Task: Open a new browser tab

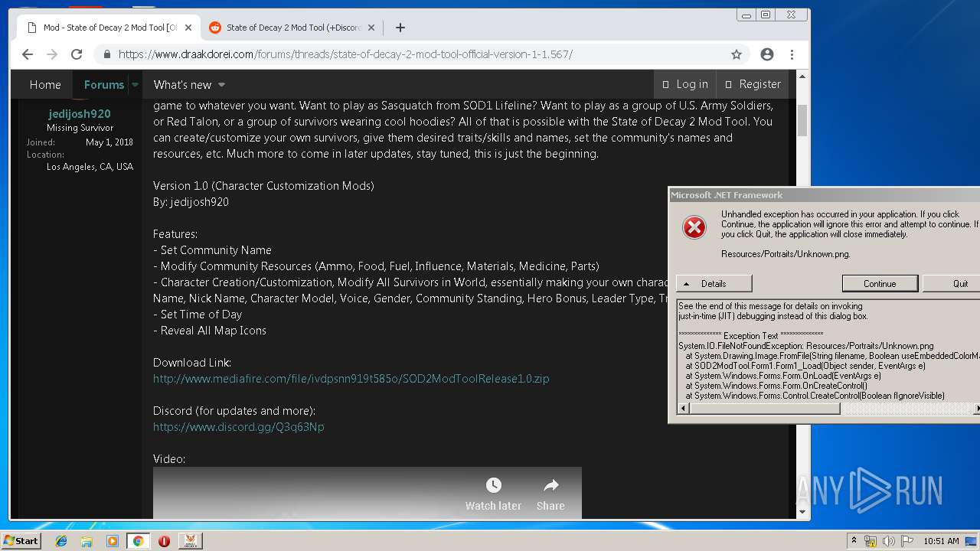Action: (x=400, y=28)
